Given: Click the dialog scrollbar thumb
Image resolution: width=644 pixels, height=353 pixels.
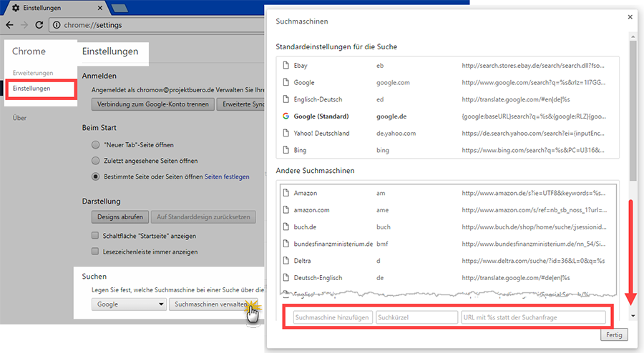Looking at the screenshot, I should pos(633,111).
